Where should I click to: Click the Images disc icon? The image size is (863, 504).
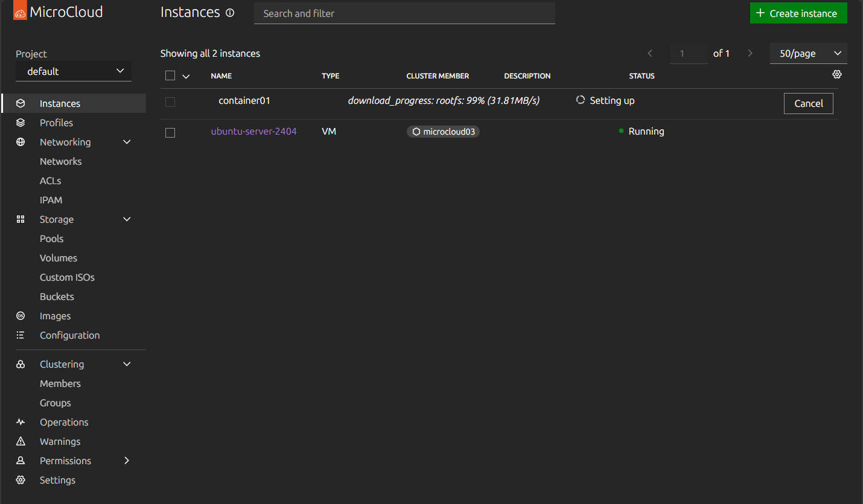tap(21, 316)
